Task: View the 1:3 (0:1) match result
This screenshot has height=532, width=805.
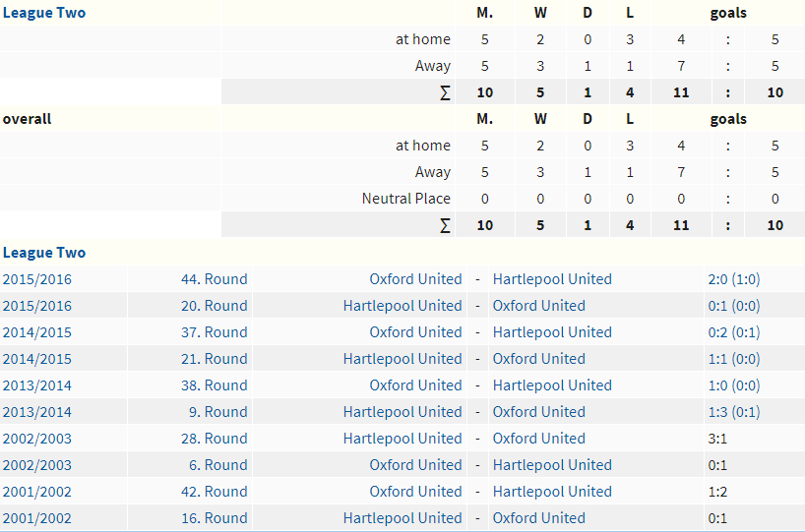Action: [x=733, y=412]
